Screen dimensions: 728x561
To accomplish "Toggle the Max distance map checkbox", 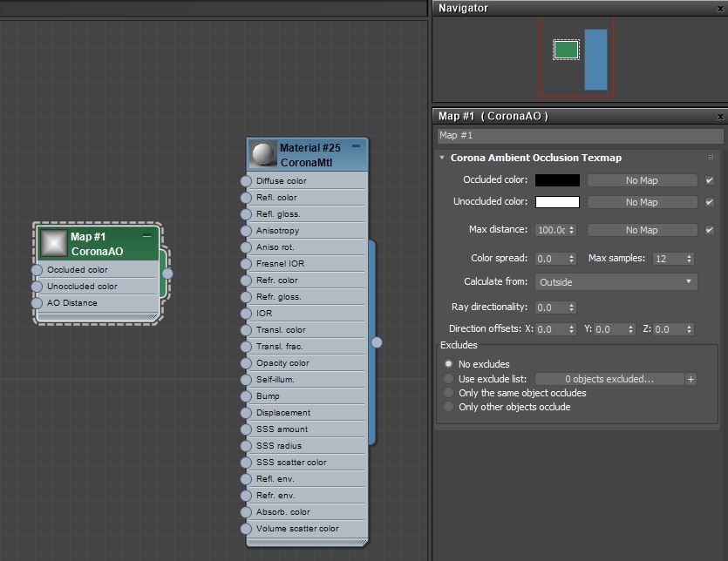I will [x=710, y=230].
